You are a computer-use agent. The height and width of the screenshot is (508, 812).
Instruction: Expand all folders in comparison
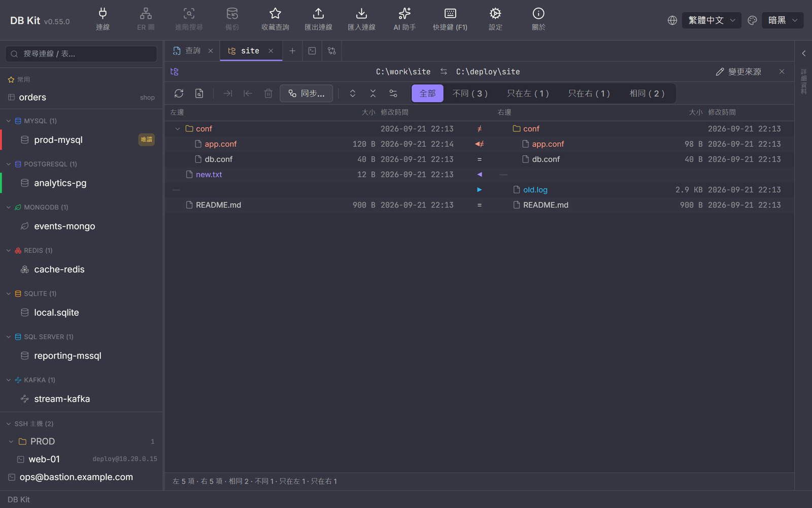coord(353,93)
